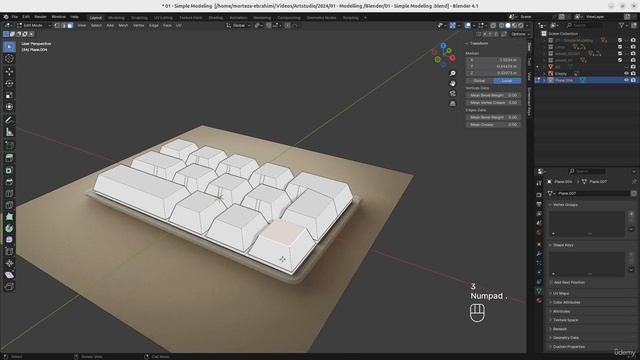Open the Modifiers wrench properties tab
This screenshot has height=360, width=640.
coord(539,254)
